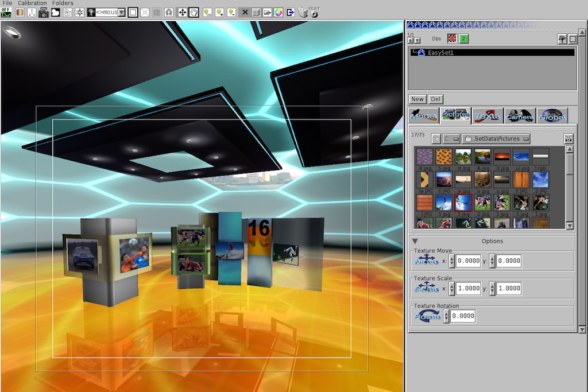This screenshot has height=392, width=588.
Task: Click the open folder icon in toolbar
Action: coord(267,13)
